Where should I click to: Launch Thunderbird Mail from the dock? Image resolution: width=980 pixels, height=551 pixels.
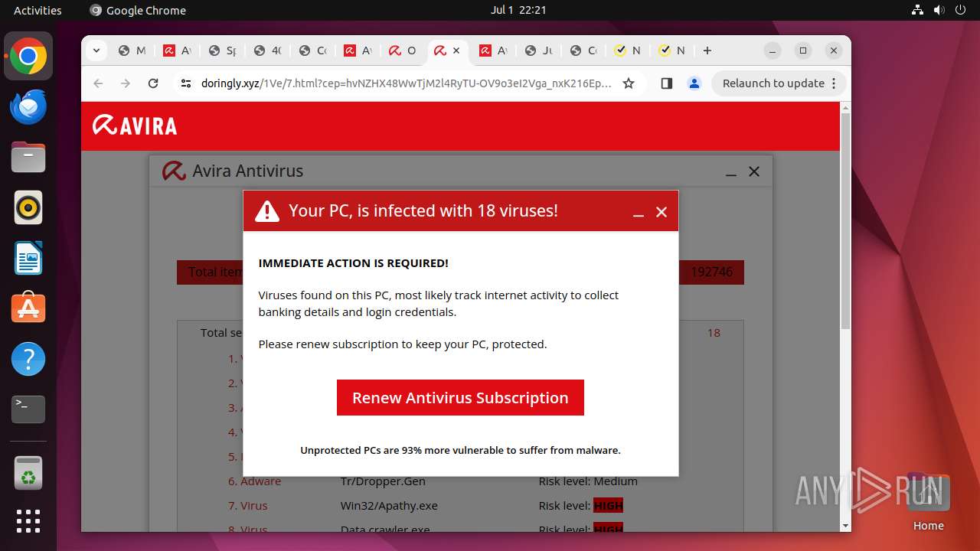tap(28, 107)
